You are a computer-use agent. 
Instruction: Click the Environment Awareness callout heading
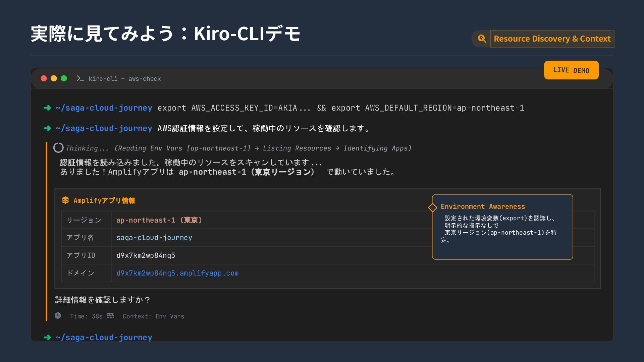pyautogui.click(x=483, y=206)
